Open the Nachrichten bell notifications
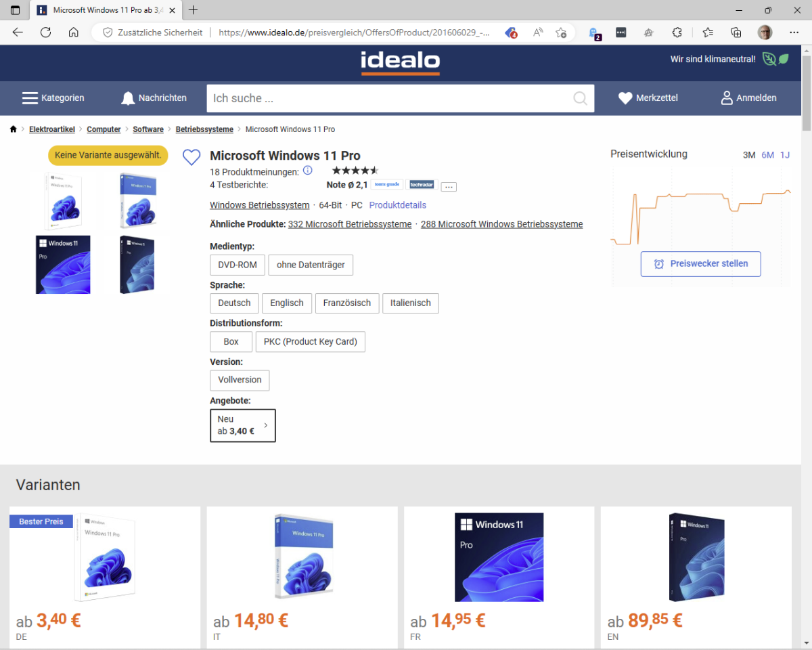 pyautogui.click(x=154, y=98)
